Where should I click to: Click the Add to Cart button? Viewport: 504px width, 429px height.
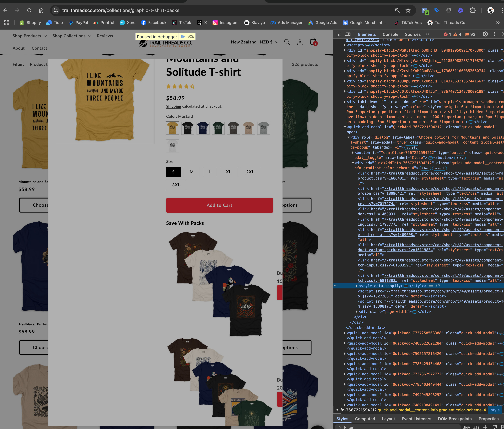(x=219, y=205)
